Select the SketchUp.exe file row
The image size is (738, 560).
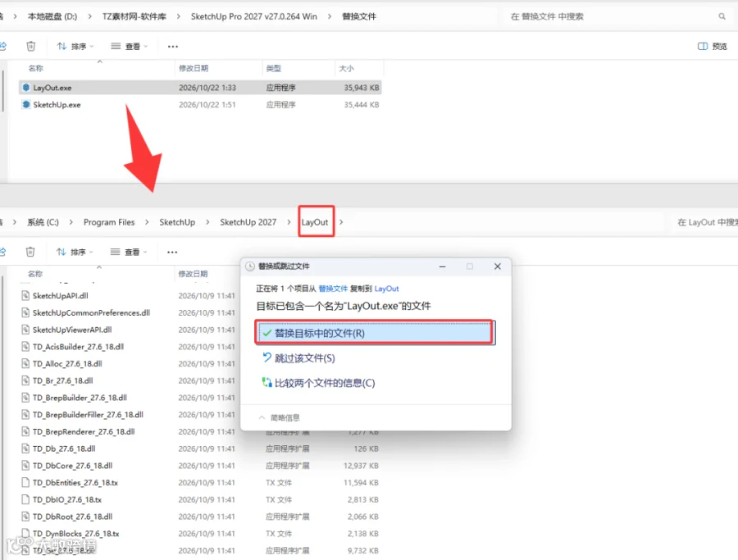point(200,104)
